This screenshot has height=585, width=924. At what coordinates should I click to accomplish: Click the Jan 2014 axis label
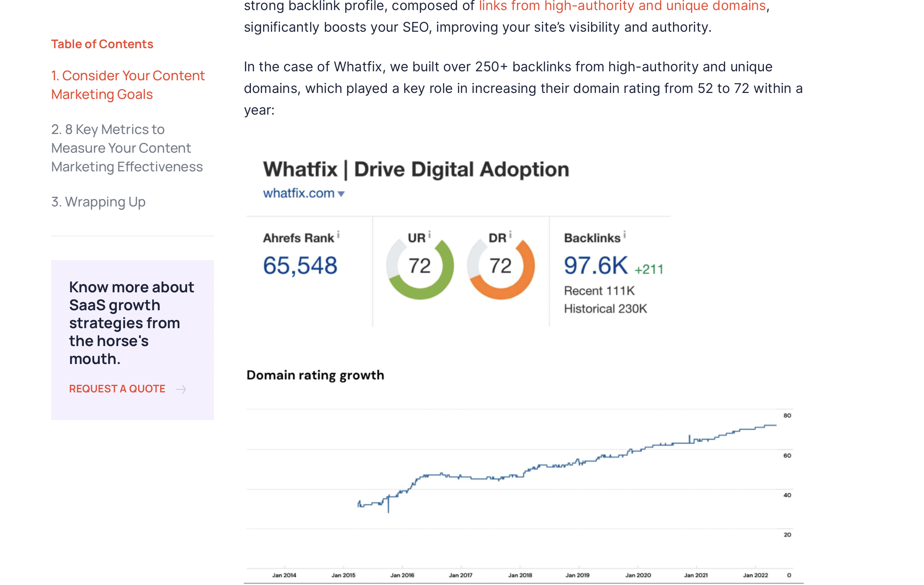[x=284, y=575]
